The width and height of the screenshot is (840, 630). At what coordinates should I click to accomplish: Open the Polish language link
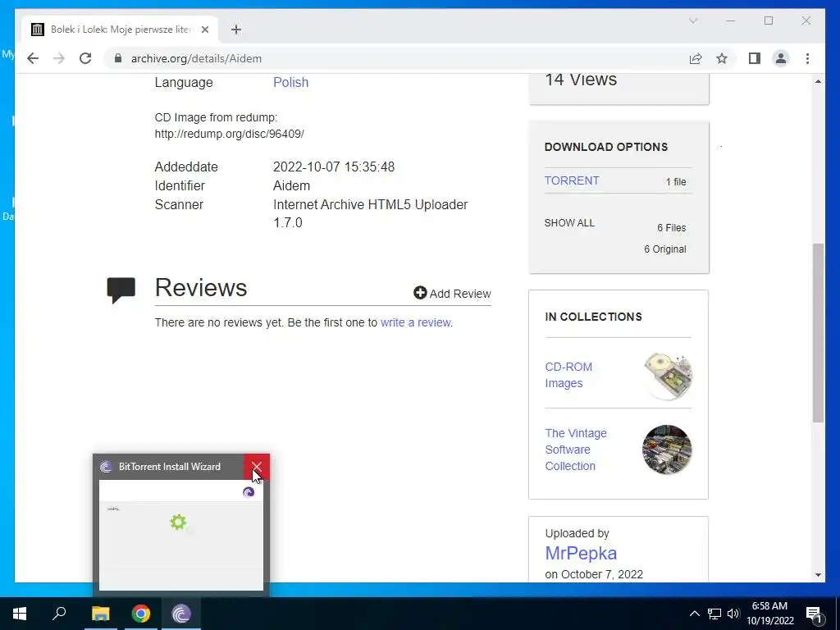click(290, 82)
